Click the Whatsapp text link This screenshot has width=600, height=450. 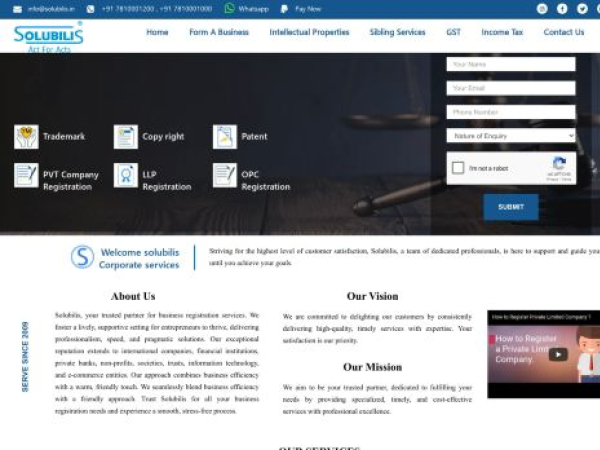[x=253, y=9]
